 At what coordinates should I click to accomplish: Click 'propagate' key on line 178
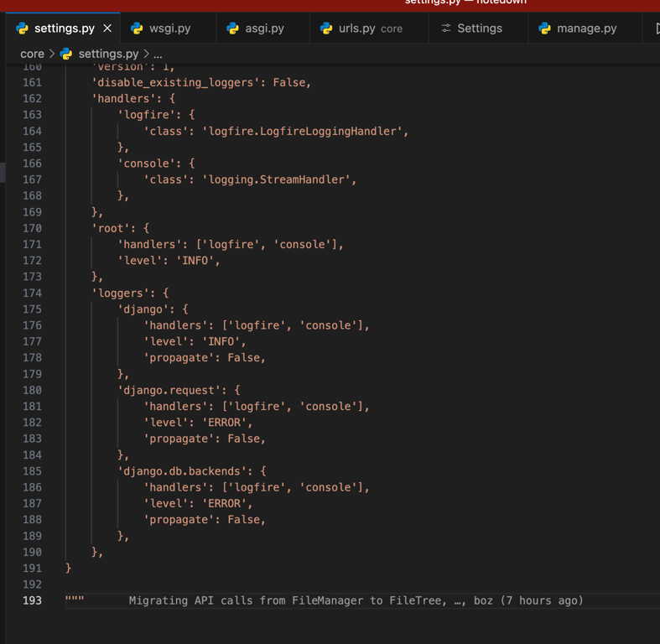tap(179, 358)
